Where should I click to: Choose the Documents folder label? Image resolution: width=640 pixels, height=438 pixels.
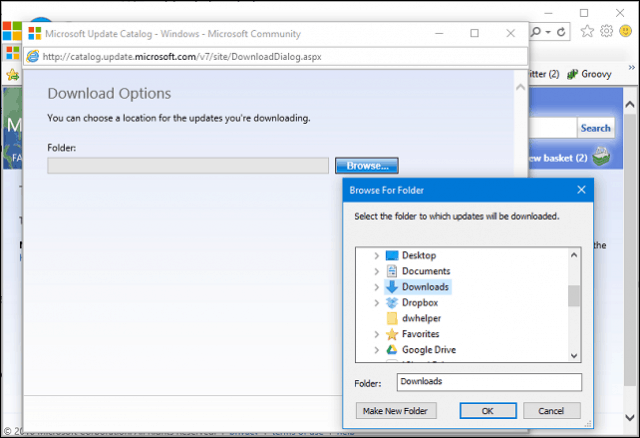pyautogui.click(x=426, y=271)
